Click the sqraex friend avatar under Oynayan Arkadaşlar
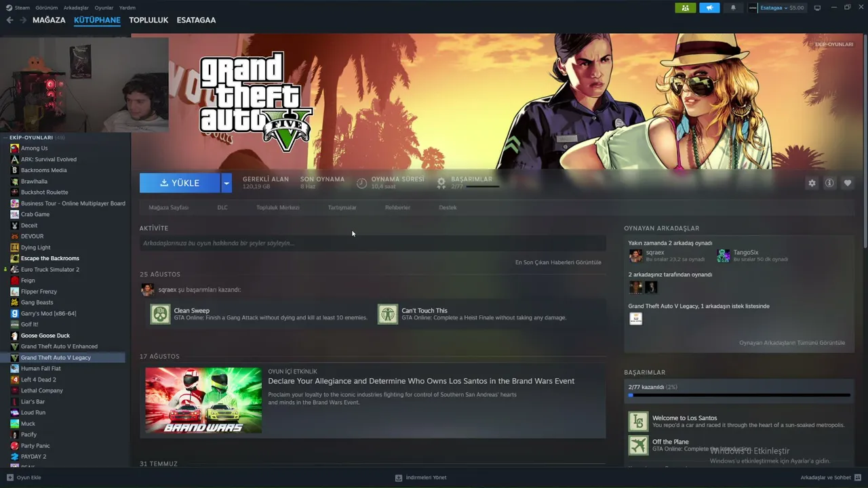 (x=635, y=256)
